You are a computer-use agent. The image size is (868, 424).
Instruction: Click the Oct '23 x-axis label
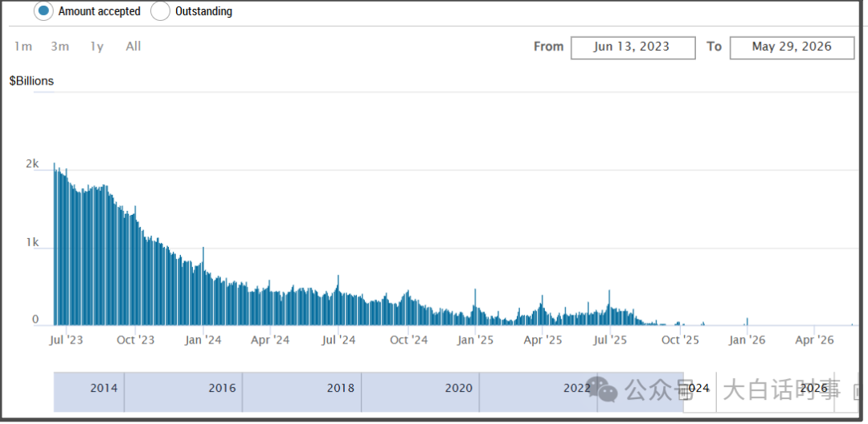(136, 340)
